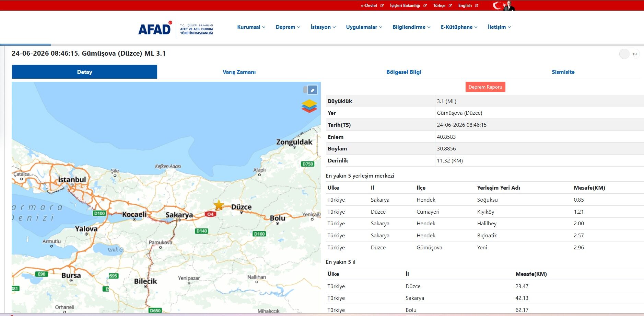Click the Düzce city label on map
The width and height of the screenshot is (644, 316).
241,207
